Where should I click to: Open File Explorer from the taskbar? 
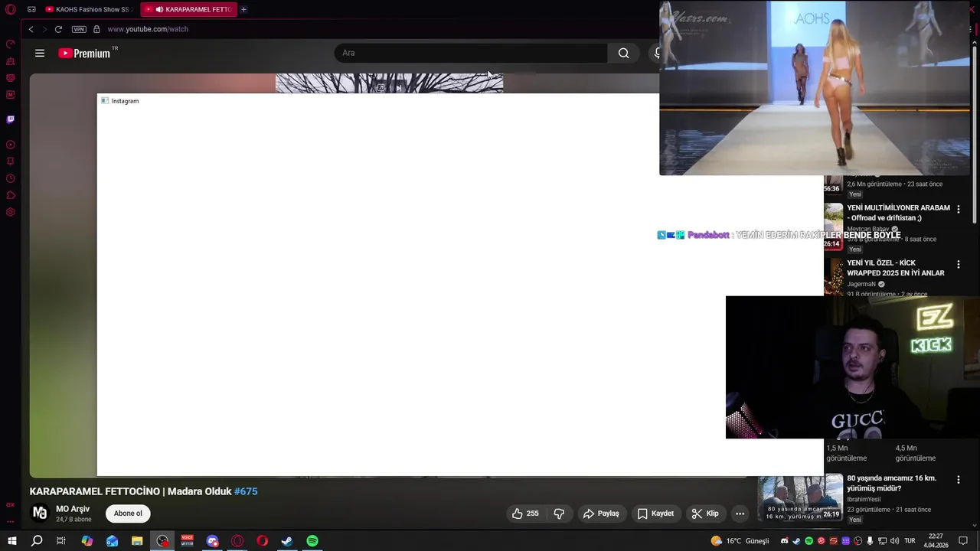click(137, 541)
